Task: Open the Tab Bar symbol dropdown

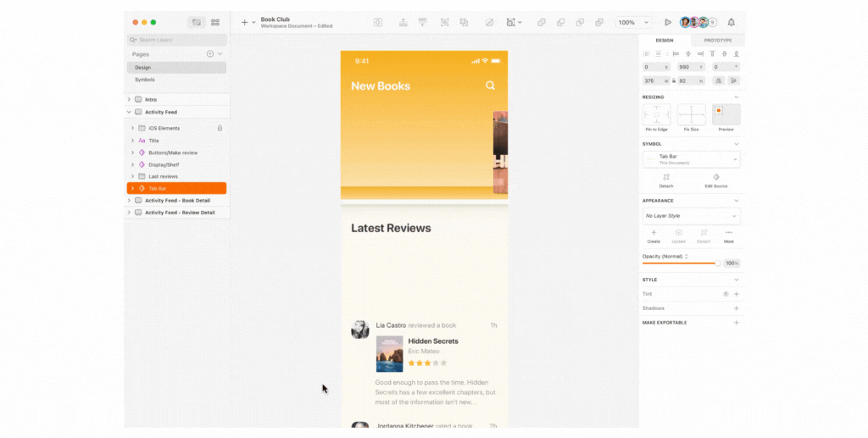Action: (x=692, y=159)
